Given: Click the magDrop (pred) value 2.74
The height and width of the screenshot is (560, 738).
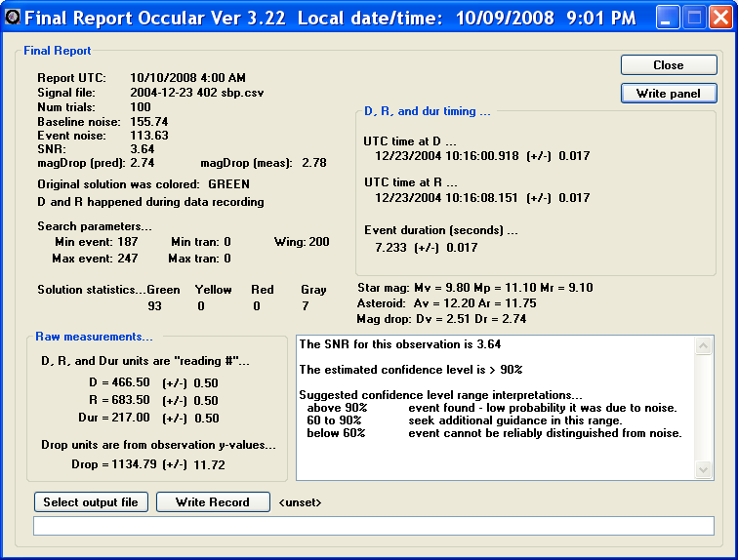Looking at the screenshot, I should (x=143, y=163).
